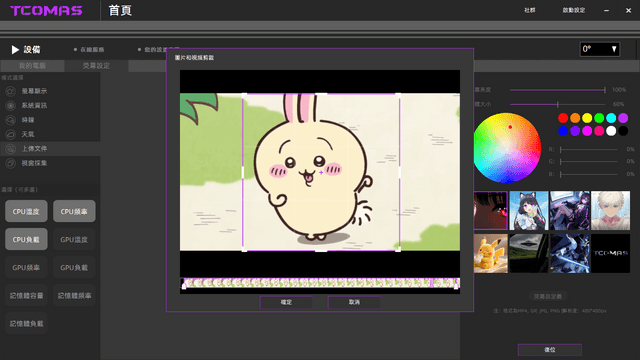640x360 pixels.
Task: Click the TCOMAS logo
Action: (46, 11)
